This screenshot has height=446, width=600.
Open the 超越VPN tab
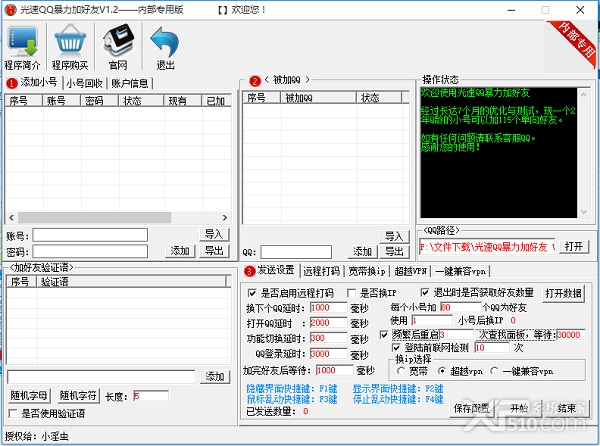410,271
